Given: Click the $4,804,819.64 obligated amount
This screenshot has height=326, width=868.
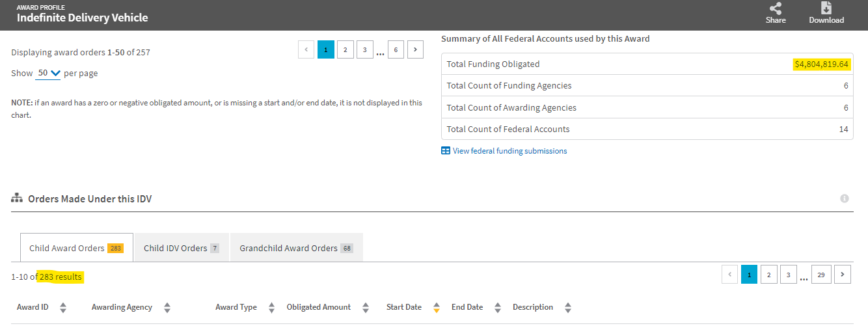Looking at the screenshot, I should click(x=821, y=64).
